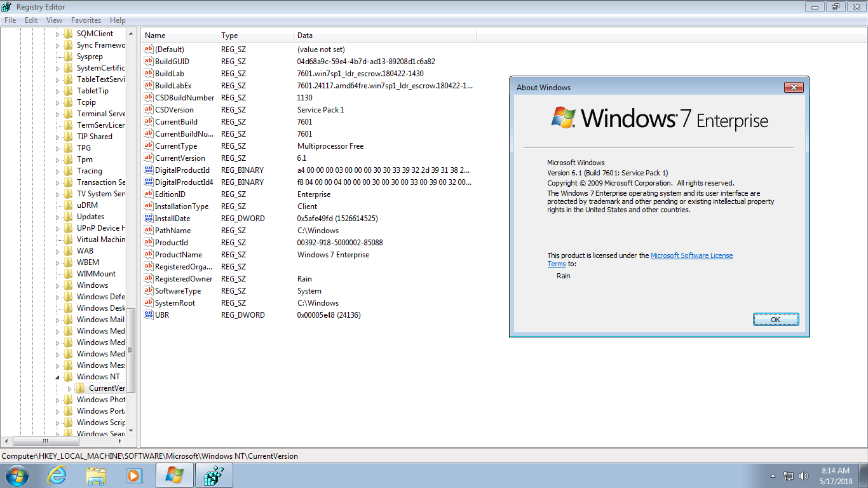Open Windows Explorer from the taskbar
Viewport: 868px width, 488px height.
click(x=96, y=475)
